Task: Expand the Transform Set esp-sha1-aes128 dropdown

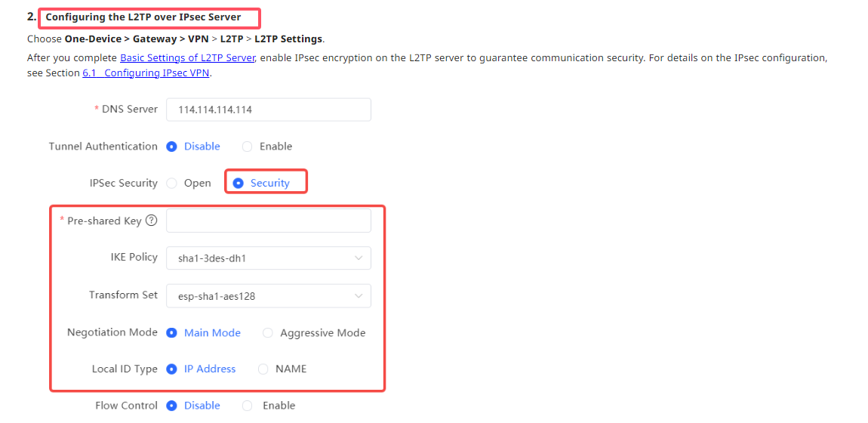Action: pos(269,296)
